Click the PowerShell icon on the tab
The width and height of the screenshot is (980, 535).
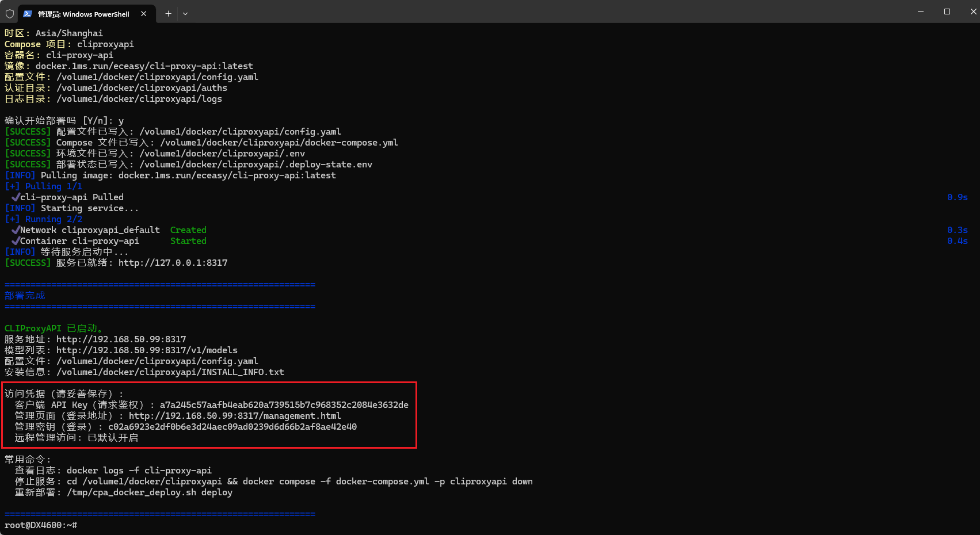[x=28, y=14]
